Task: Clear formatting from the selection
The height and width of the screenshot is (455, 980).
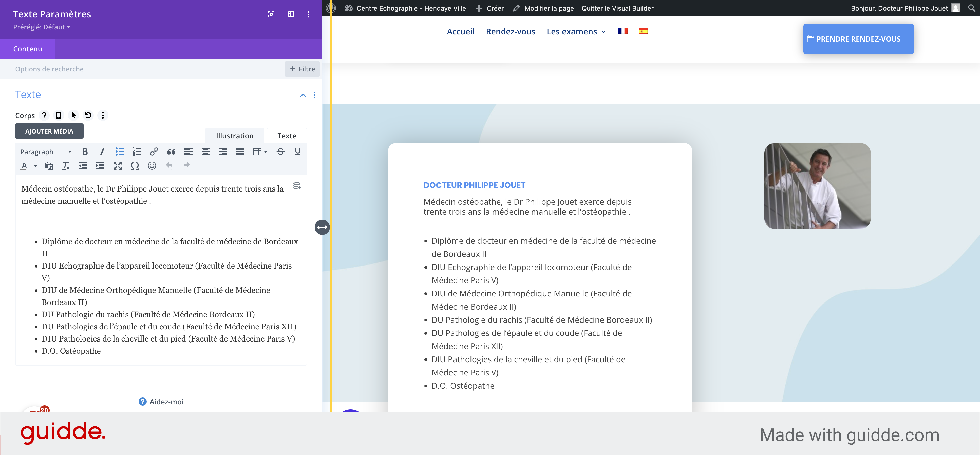Action: tap(66, 166)
